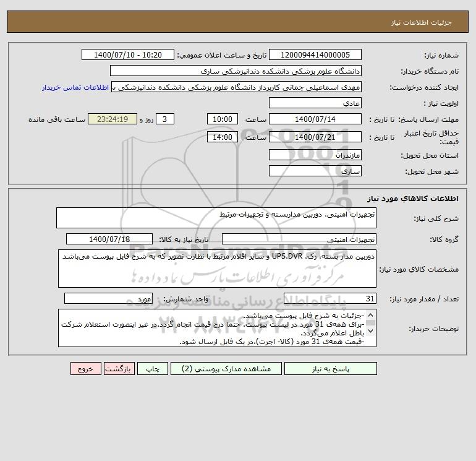Click the unit field showing مورد
476x461 pixels.
(x=108, y=298)
